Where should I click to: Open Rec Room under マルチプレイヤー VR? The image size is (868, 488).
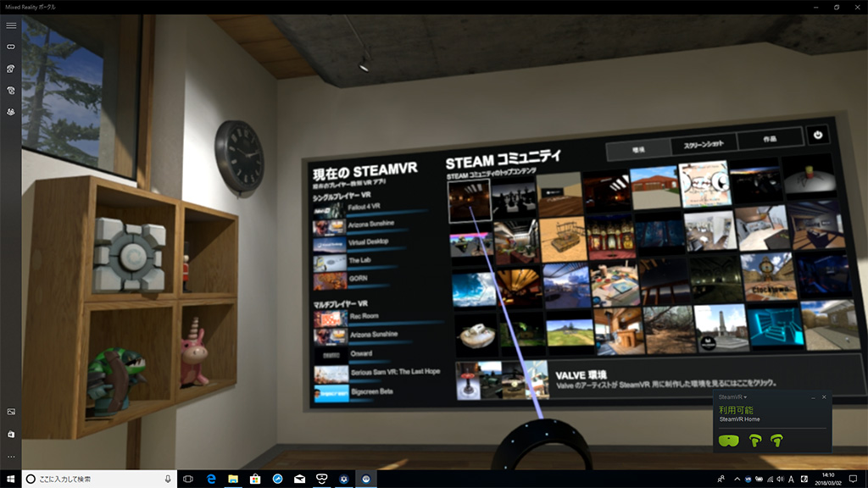coord(378,318)
